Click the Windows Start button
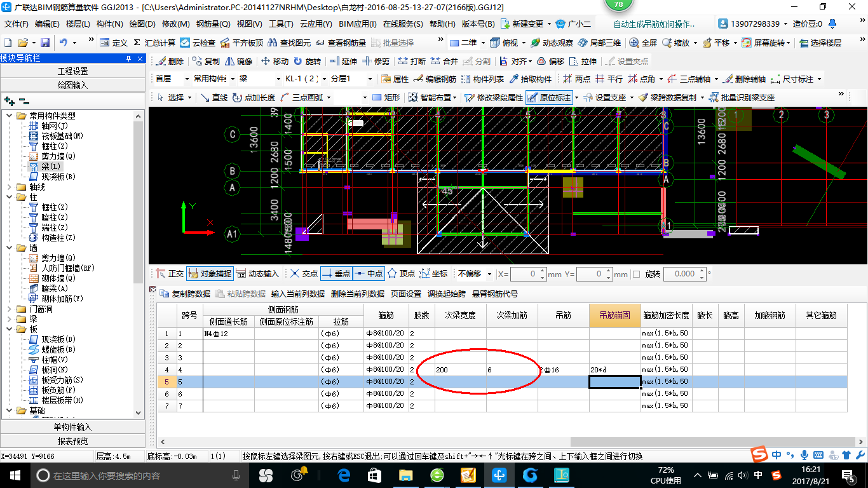 [14, 475]
